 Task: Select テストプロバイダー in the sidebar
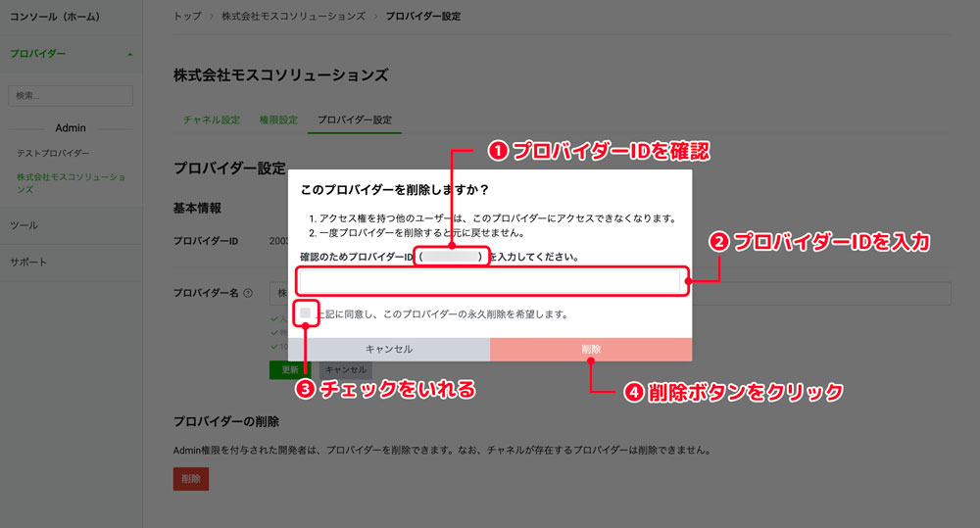[53, 153]
